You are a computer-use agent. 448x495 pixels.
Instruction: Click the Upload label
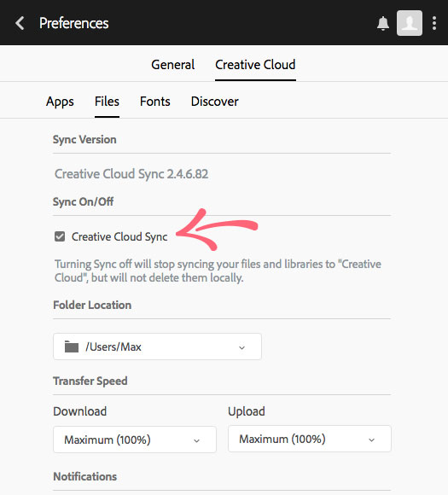coord(247,411)
